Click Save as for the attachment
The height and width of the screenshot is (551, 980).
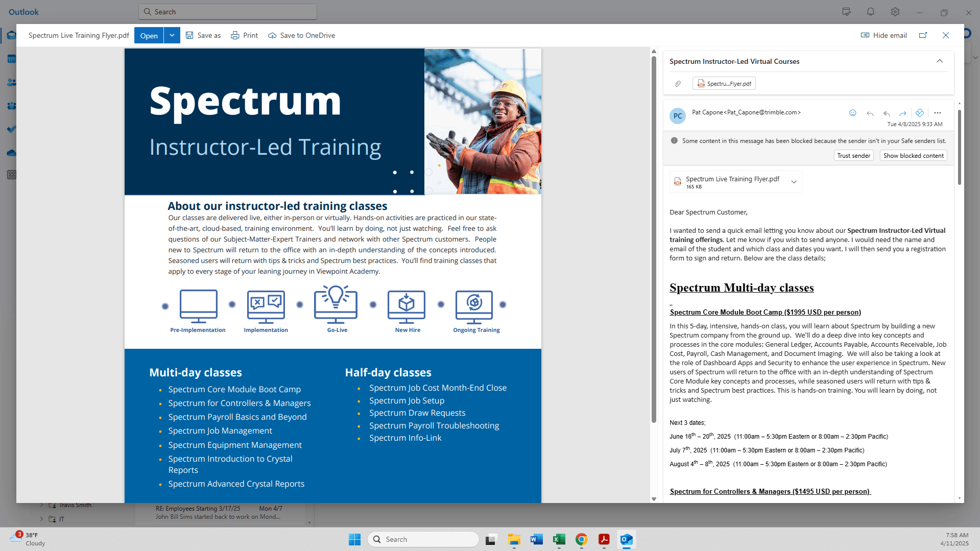pyautogui.click(x=203, y=35)
